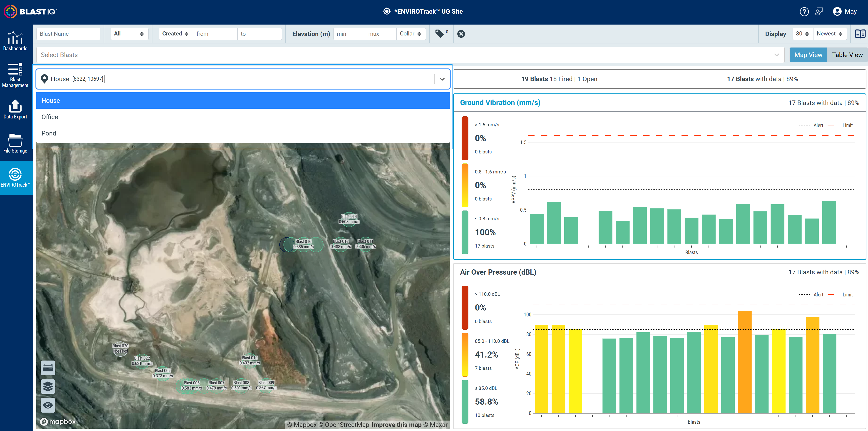Click the Blast 006 map marker
Viewport: 868px width, 431px height.
pos(192,386)
